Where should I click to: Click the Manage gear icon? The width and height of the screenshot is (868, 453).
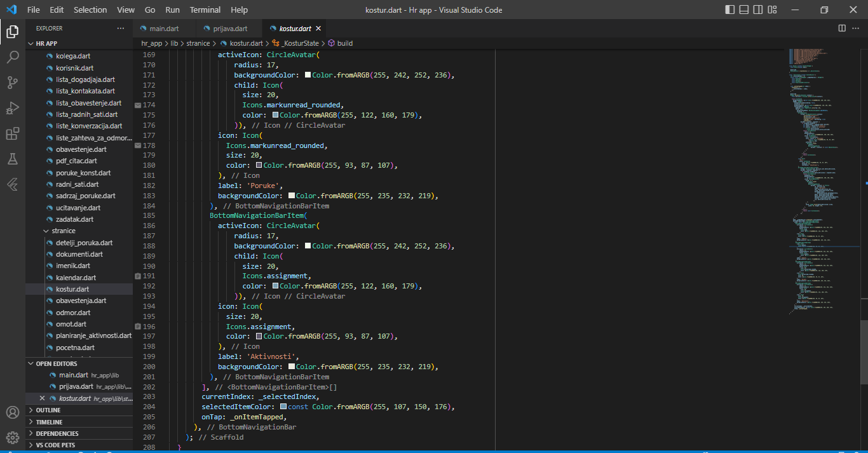coord(13,437)
